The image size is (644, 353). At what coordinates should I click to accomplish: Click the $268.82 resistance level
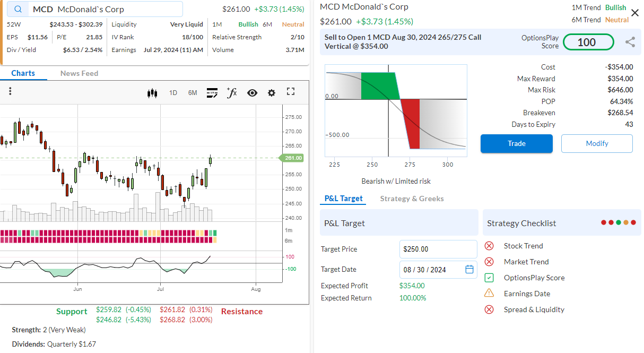pos(186,320)
